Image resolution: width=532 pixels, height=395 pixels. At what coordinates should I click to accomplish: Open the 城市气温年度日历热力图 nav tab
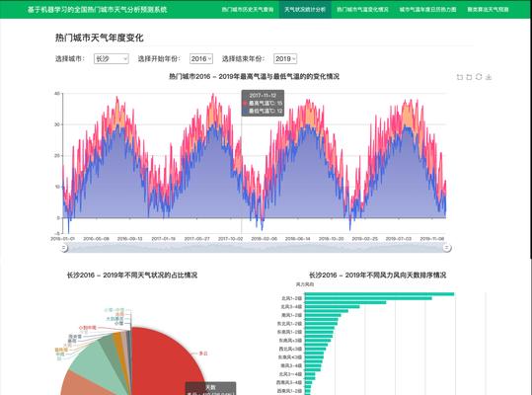427,9
